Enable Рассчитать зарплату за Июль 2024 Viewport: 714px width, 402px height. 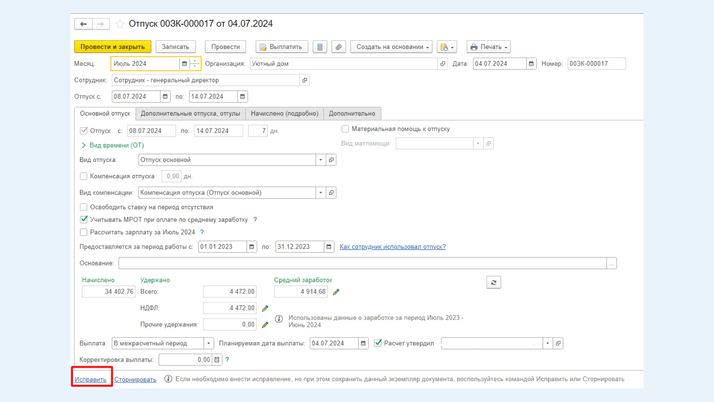tap(83, 232)
